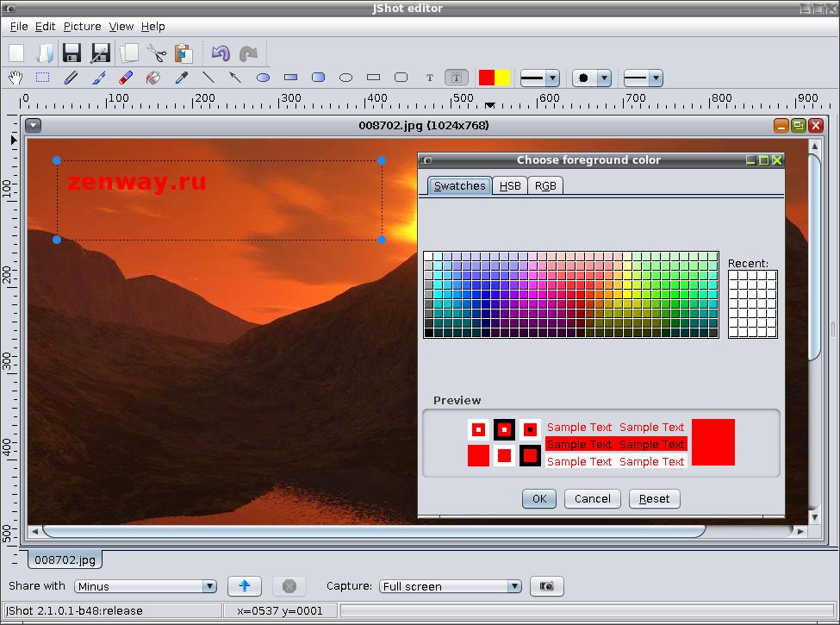
Task: Choose the arrow drawing tool
Action: point(235,78)
